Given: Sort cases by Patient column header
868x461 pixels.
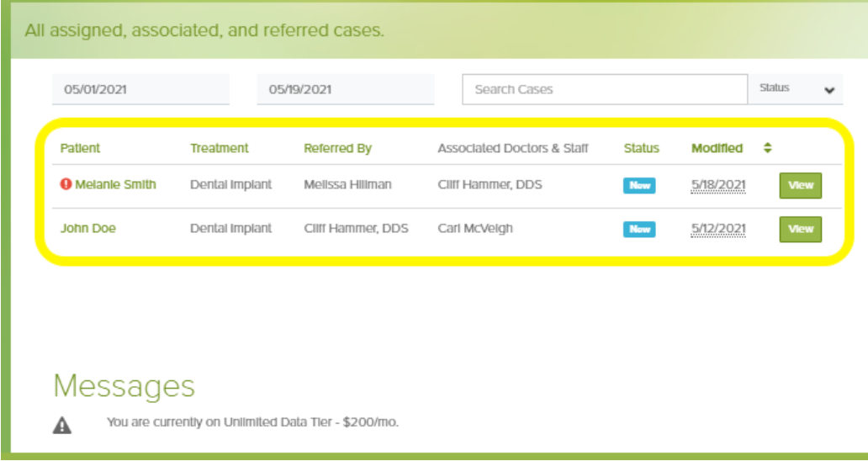Looking at the screenshot, I should (x=80, y=148).
